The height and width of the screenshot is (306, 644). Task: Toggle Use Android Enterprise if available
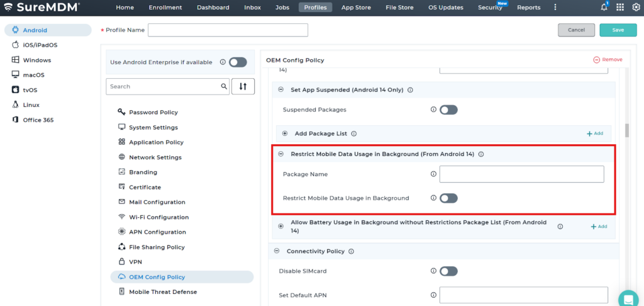(238, 62)
